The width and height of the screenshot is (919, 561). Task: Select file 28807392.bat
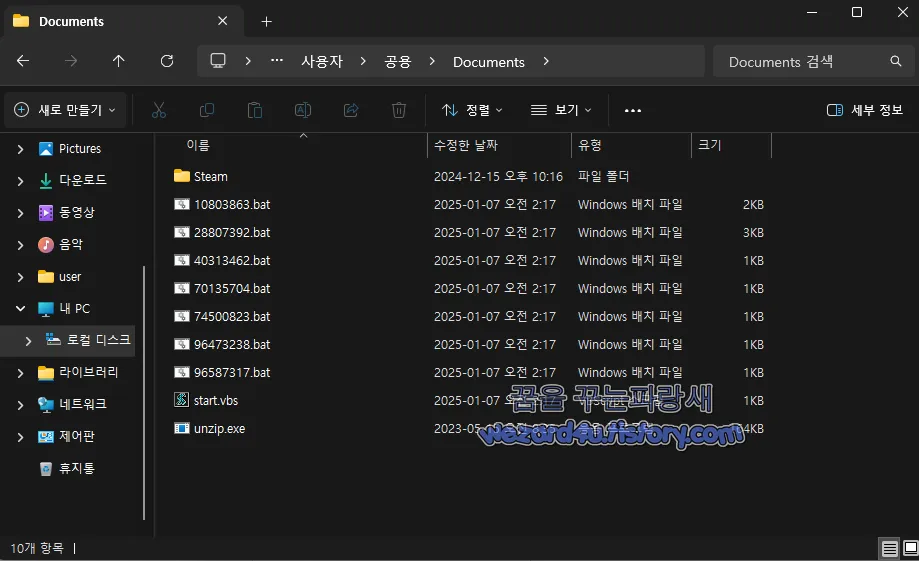point(232,232)
